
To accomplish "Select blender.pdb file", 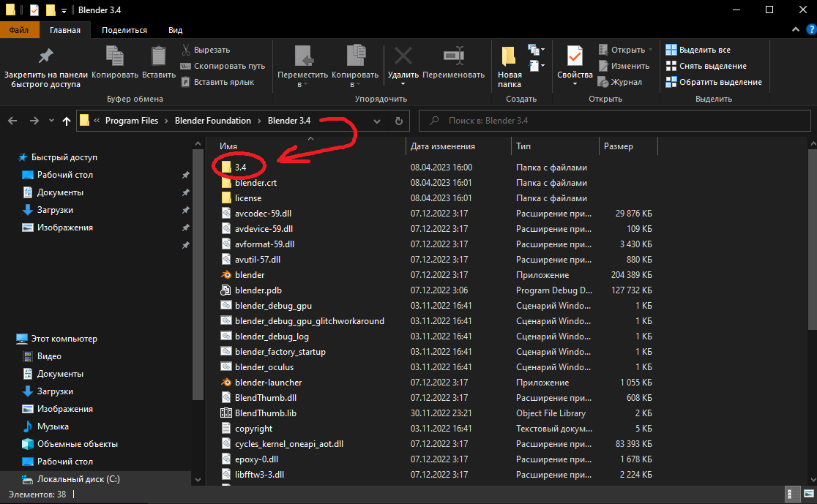I will [x=258, y=290].
